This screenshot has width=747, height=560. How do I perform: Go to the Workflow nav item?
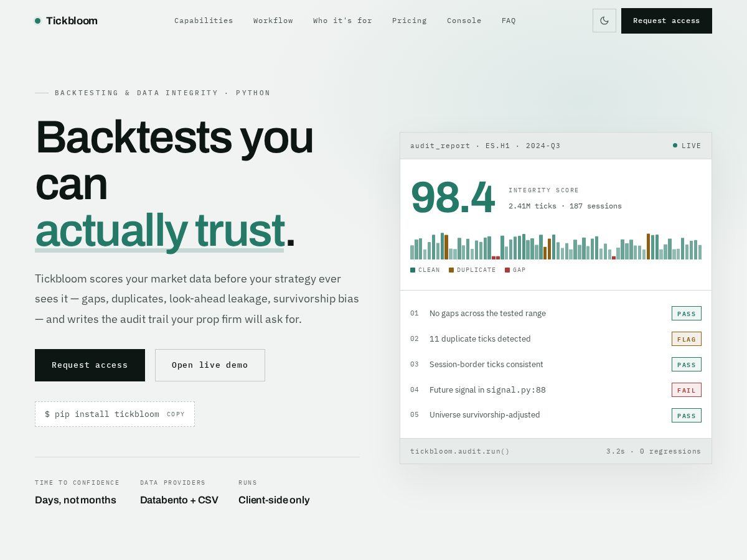(x=273, y=21)
